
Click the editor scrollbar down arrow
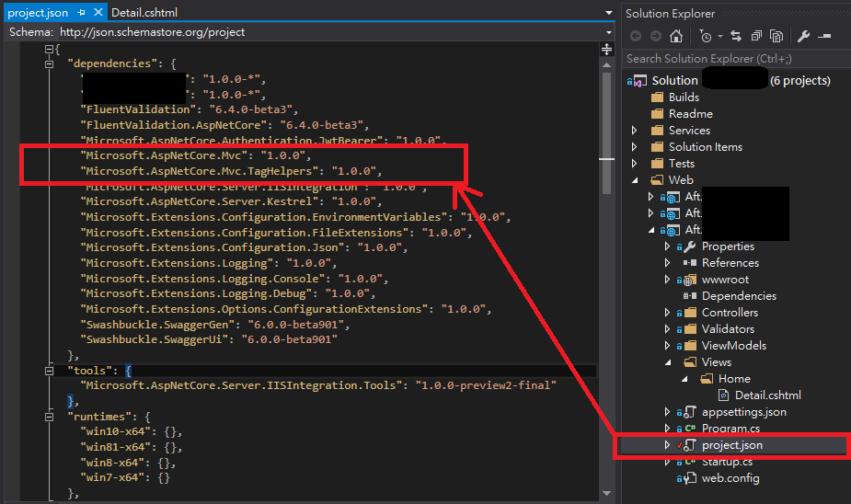pyautogui.click(x=607, y=493)
